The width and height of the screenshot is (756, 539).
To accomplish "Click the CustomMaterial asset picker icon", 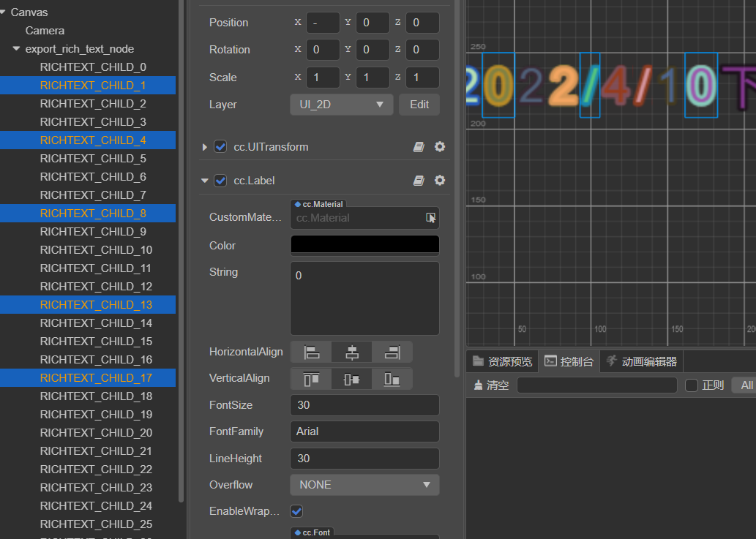I will coord(431,218).
